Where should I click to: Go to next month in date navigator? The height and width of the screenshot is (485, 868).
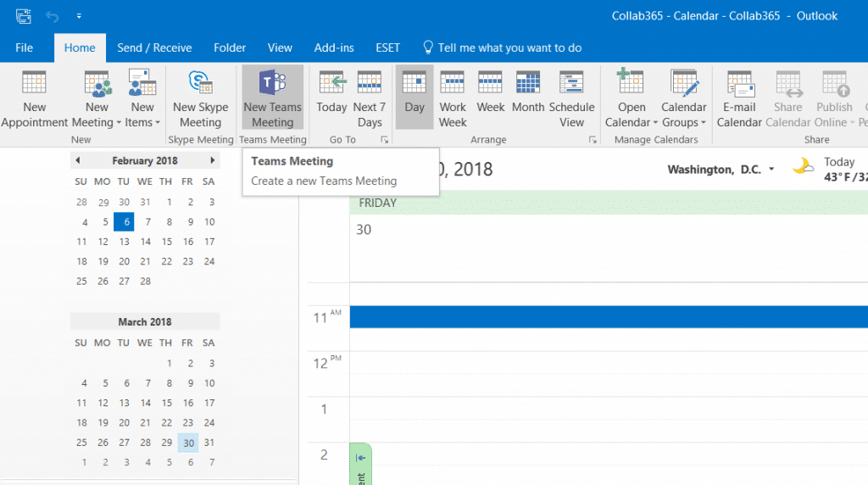(x=212, y=160)
